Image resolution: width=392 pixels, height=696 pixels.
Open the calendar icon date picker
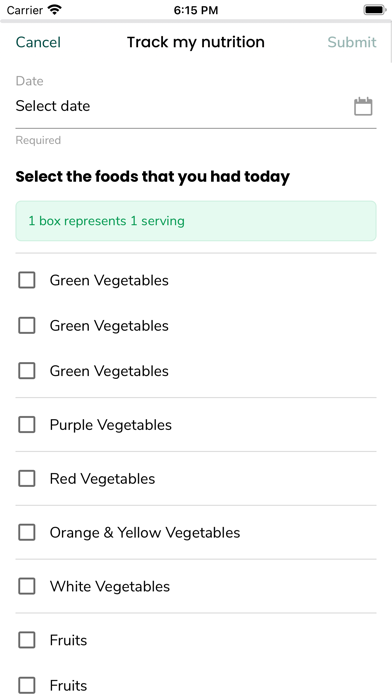(x=363, y=107)
